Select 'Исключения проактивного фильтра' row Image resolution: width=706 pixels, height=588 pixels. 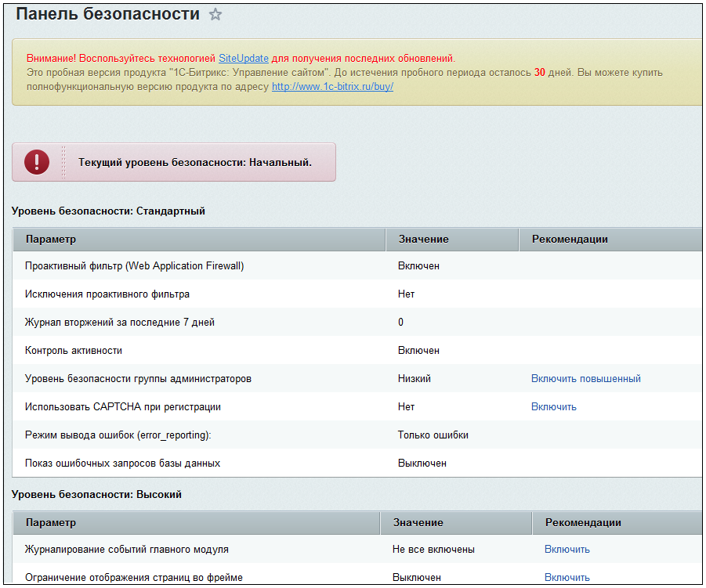point(357,294)
